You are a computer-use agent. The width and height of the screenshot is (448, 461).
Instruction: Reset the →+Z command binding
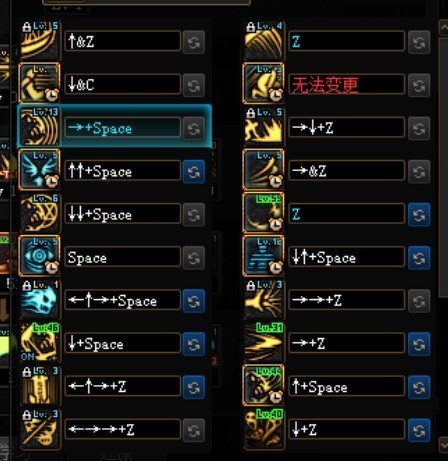point(419,344)
